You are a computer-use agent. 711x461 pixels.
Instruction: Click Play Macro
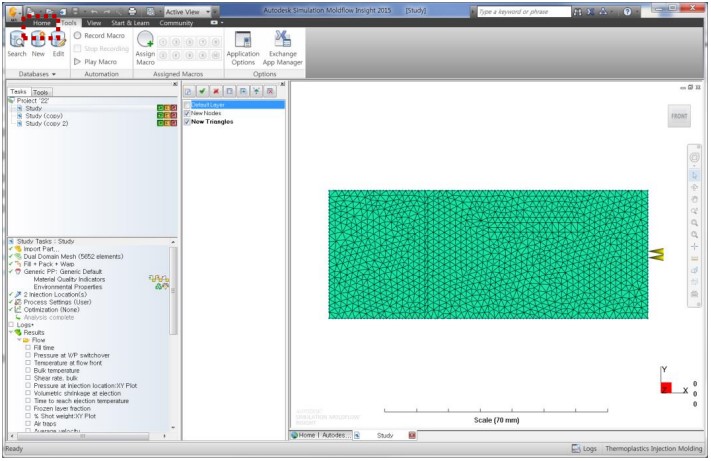click(x=96, y=62)
